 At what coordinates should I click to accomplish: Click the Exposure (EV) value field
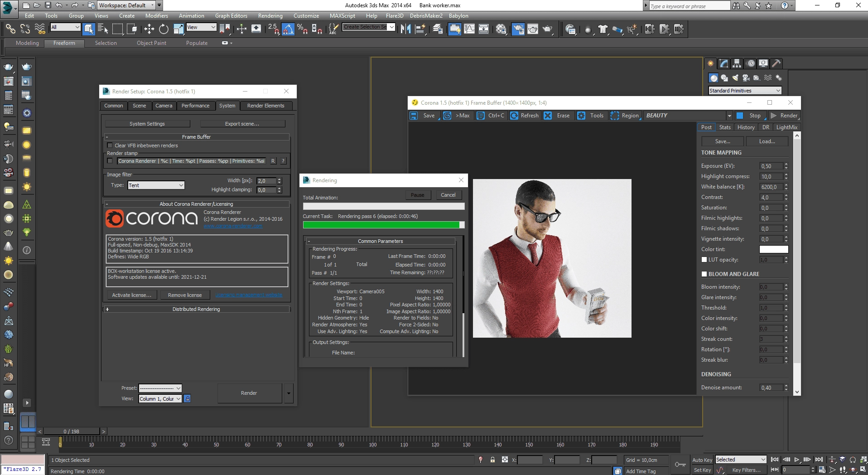click(x=771, y=166)
